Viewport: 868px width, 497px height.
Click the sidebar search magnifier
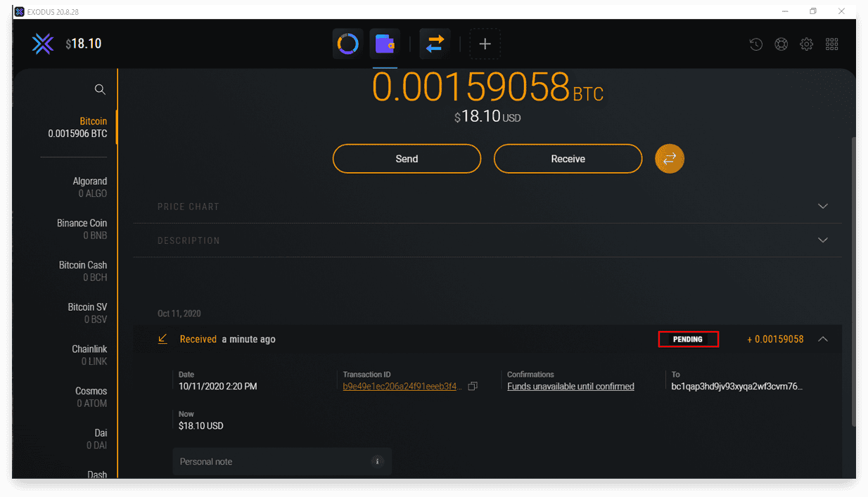click(x=100, y=89)
